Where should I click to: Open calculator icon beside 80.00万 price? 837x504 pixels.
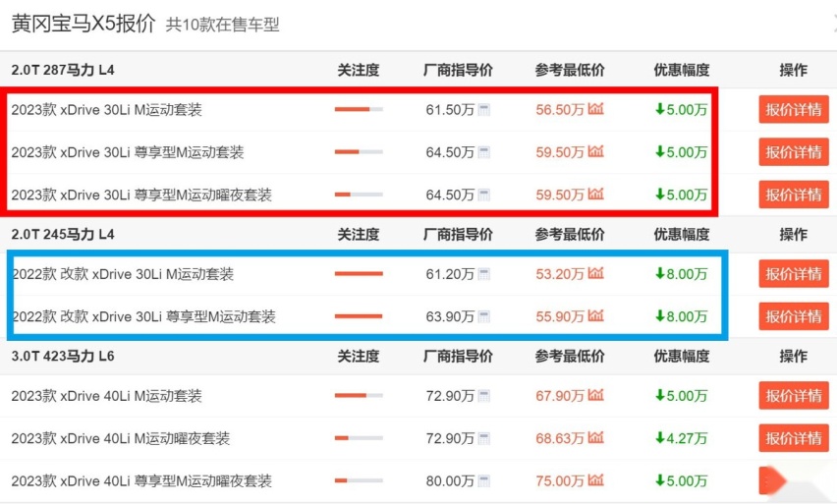(x=484, y=481)
